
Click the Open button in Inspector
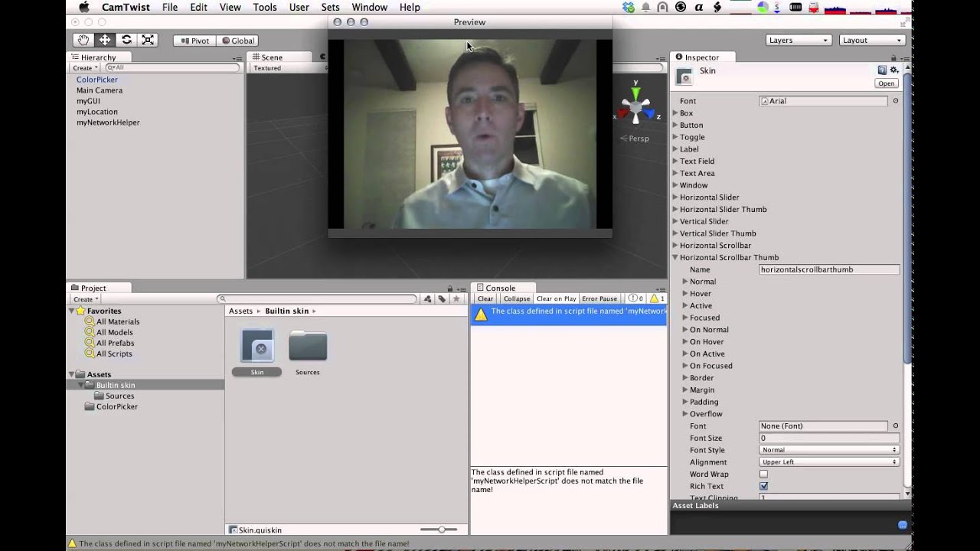[x=886, y=83]
